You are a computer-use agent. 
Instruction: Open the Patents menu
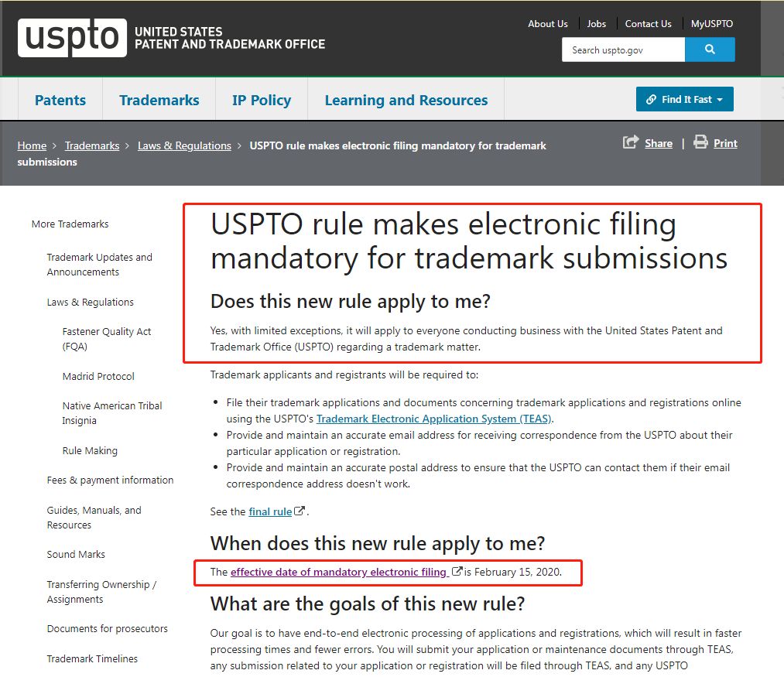(x=60, y=100)
